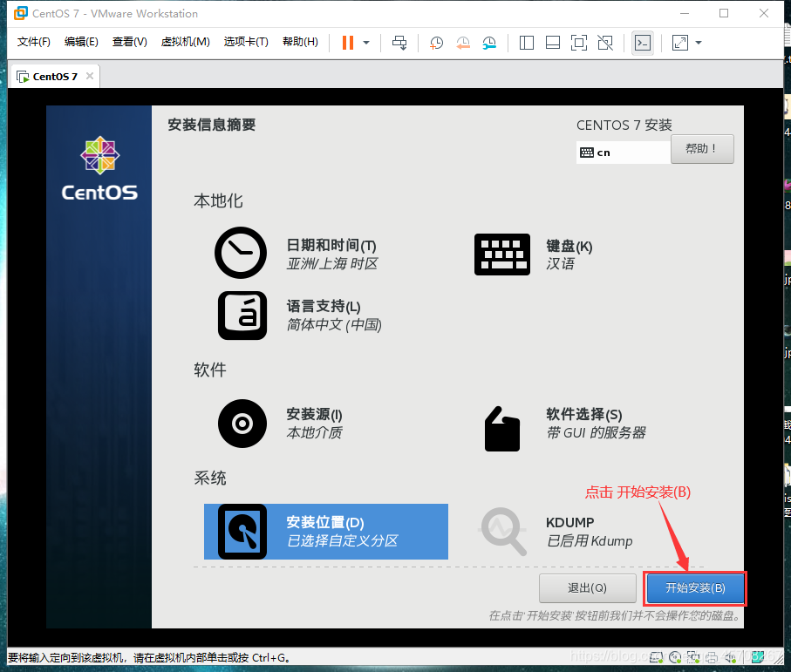
Task: Open the 帮助(H) menu
Action: pyautogui.click(x=300, y=41)
